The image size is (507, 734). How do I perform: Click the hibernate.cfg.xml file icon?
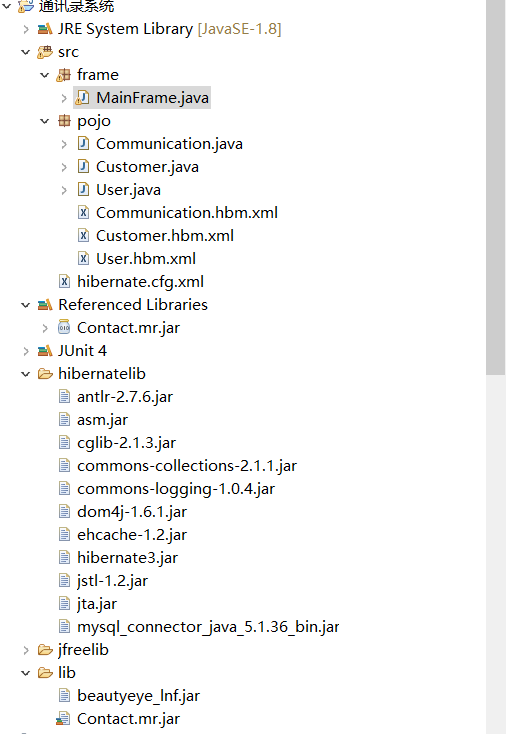coord(64,282)
